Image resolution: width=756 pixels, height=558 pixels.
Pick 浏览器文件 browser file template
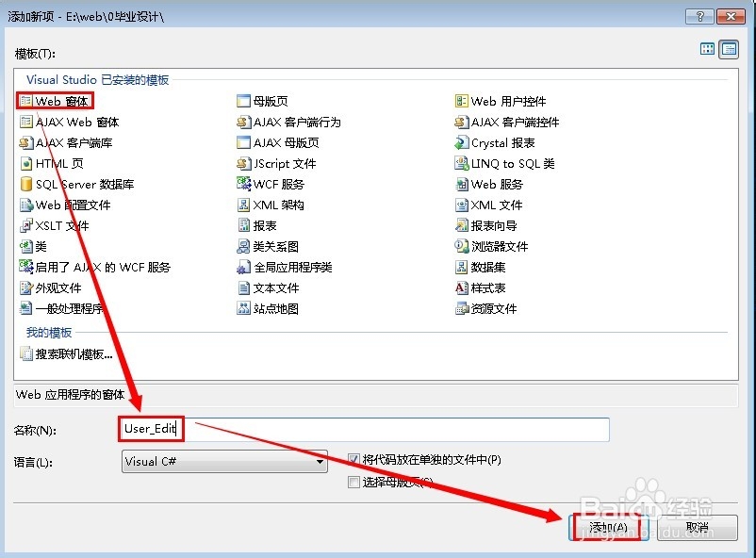coord(491,246)
